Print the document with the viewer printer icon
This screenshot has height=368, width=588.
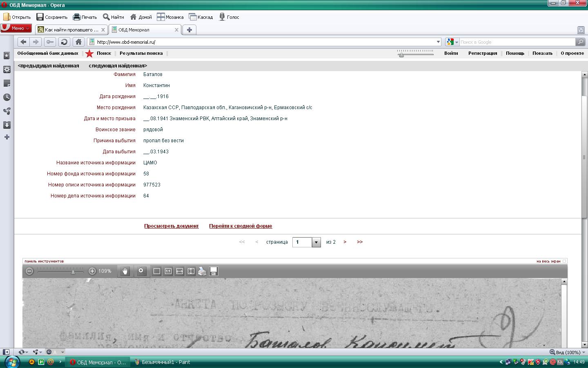click(x=202, y=271)
